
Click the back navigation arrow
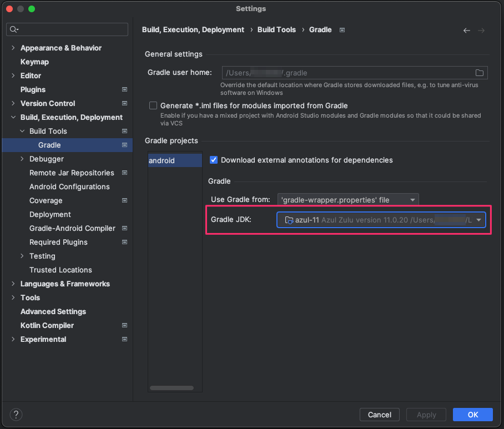pyautogui.click(x=466, y=31)
